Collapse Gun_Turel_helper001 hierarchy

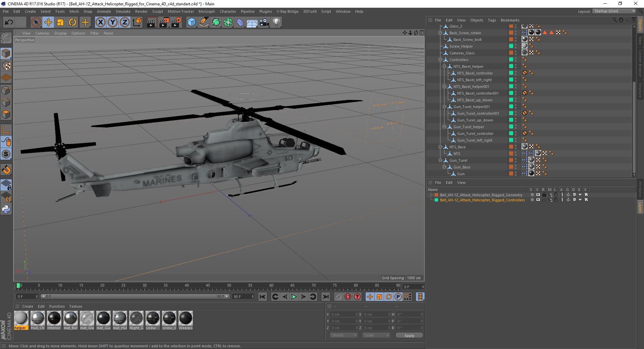pos(444,107)
